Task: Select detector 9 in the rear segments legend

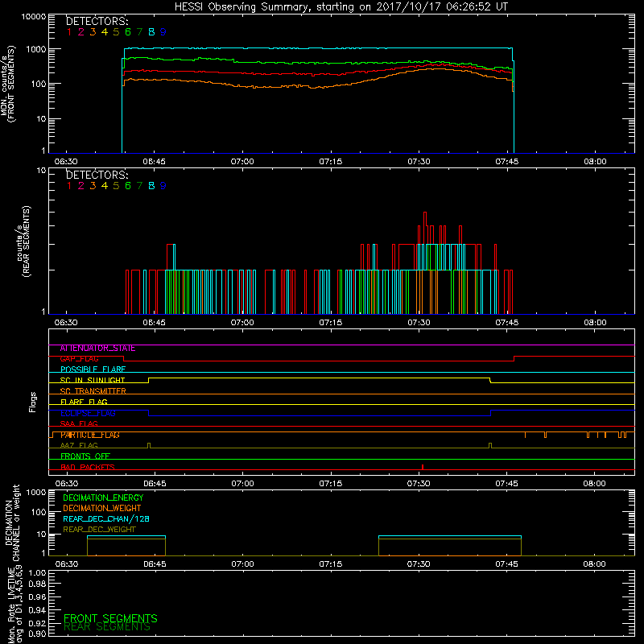Action: click(x=163, y=186)
